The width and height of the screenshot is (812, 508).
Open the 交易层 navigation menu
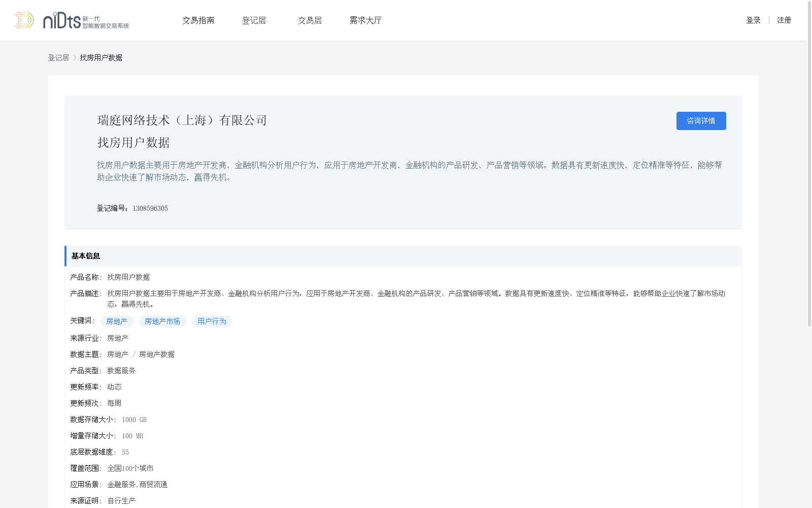pos(310,20)
